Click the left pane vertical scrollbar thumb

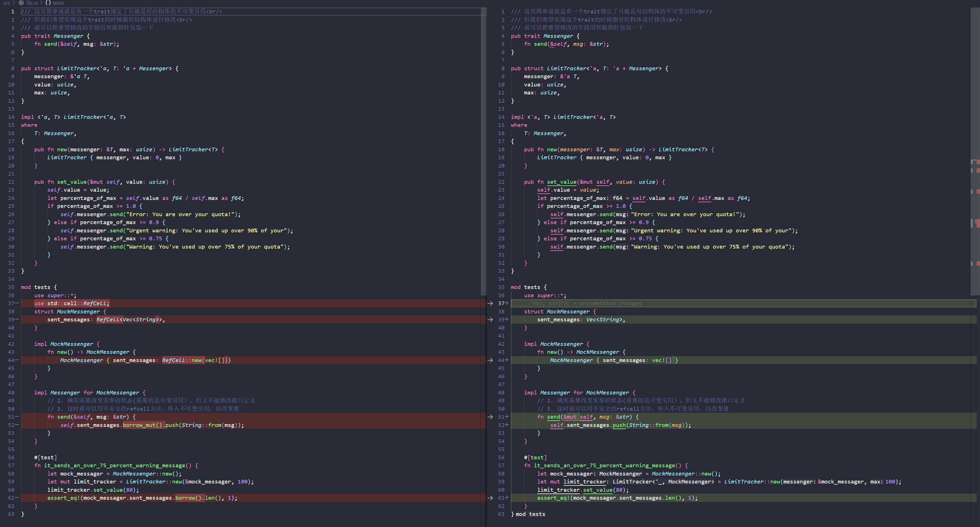tap(484, 152)
